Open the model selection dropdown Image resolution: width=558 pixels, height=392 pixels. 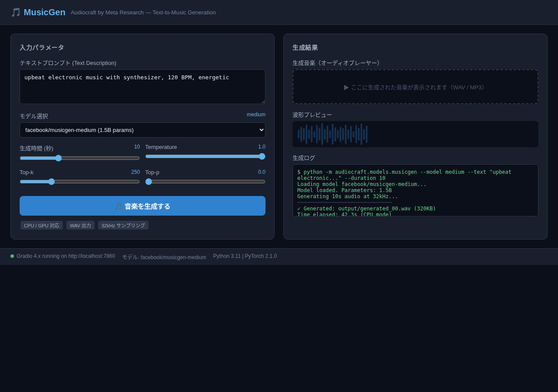(143, 130)
